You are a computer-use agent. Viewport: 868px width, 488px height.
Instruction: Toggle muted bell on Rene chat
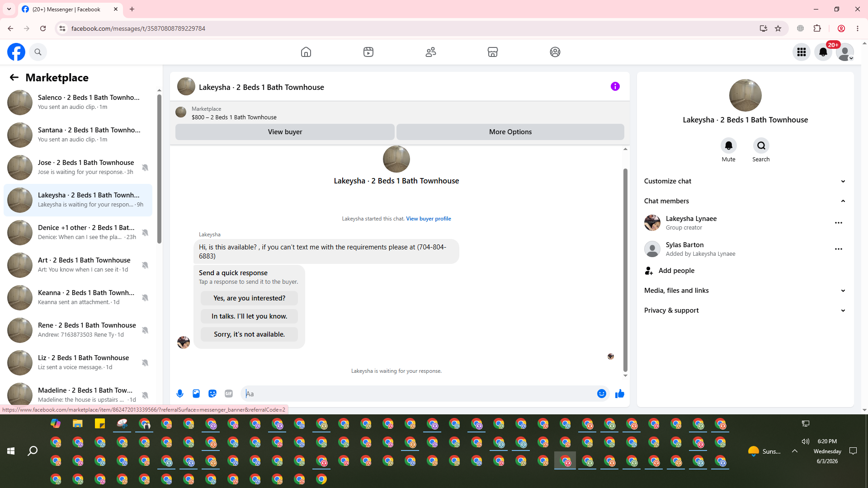point(145,330)
